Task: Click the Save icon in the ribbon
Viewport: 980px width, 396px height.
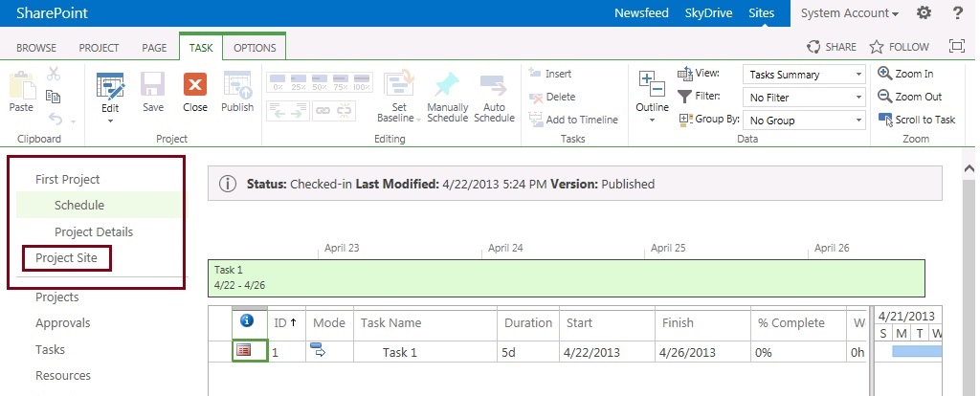Action: pos(153,87)
